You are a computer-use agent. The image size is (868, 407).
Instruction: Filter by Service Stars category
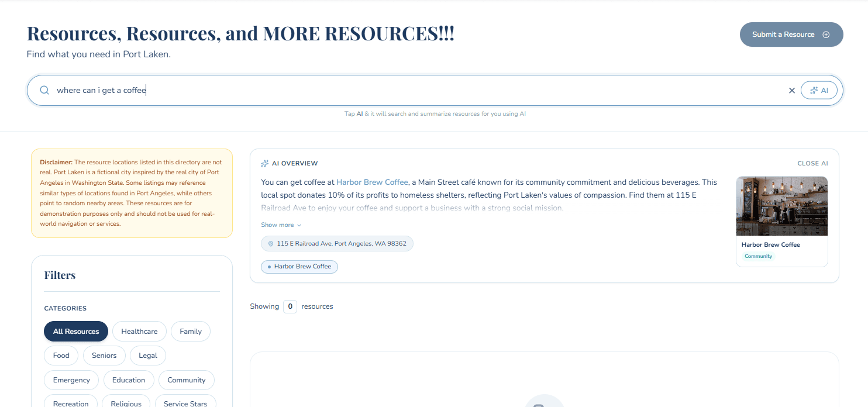185,402
